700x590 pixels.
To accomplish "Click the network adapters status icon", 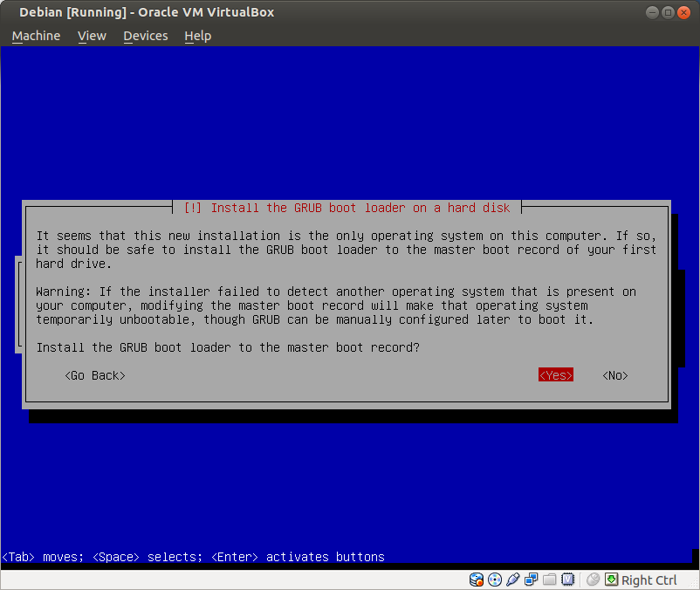I will (x=532, y=580).
